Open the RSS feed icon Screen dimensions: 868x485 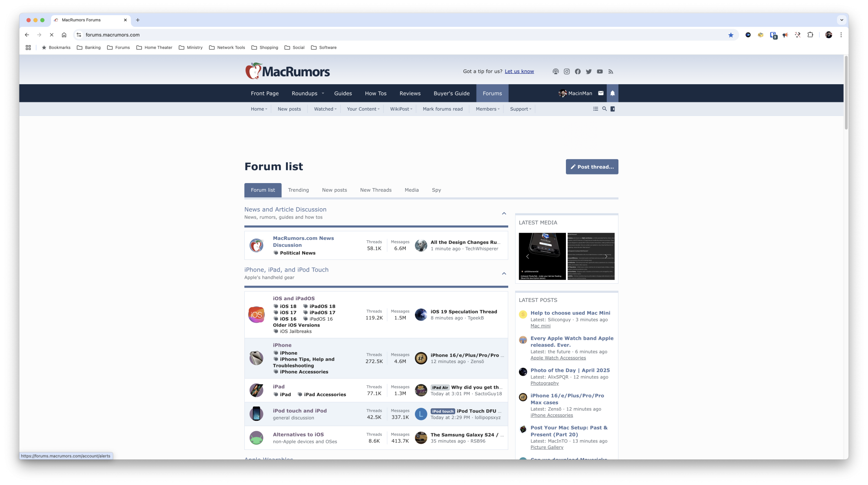click(x=611, y=72)
